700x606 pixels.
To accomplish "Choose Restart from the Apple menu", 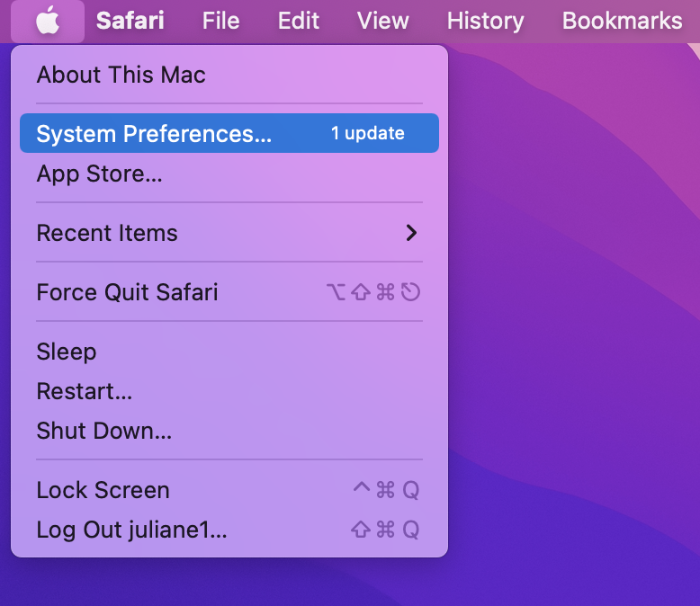I will (84, 391).
